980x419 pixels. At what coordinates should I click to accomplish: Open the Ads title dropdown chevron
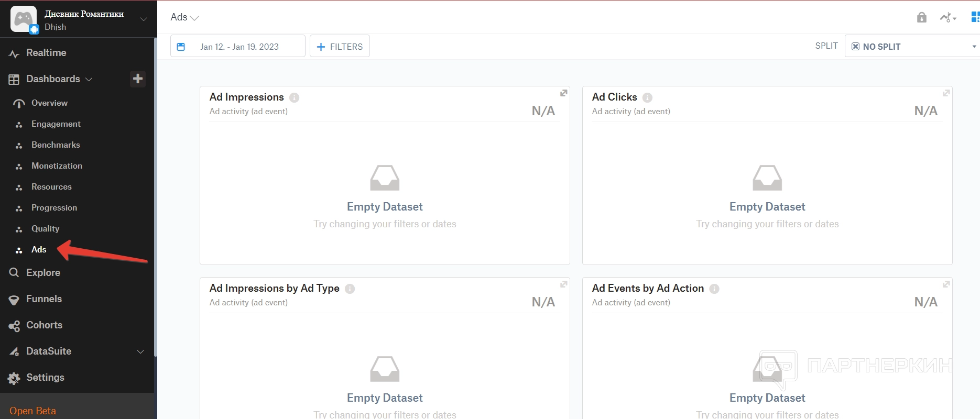click(194, 18)
